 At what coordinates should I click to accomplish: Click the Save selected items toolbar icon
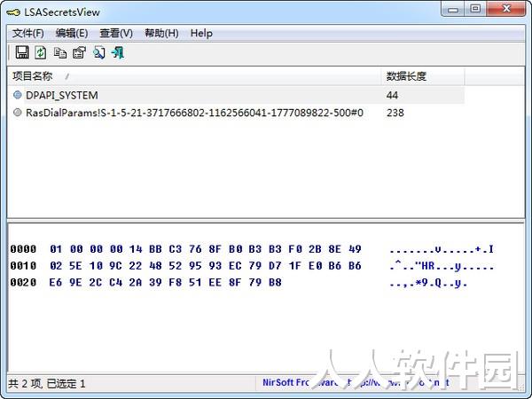[x=22, y=52]
